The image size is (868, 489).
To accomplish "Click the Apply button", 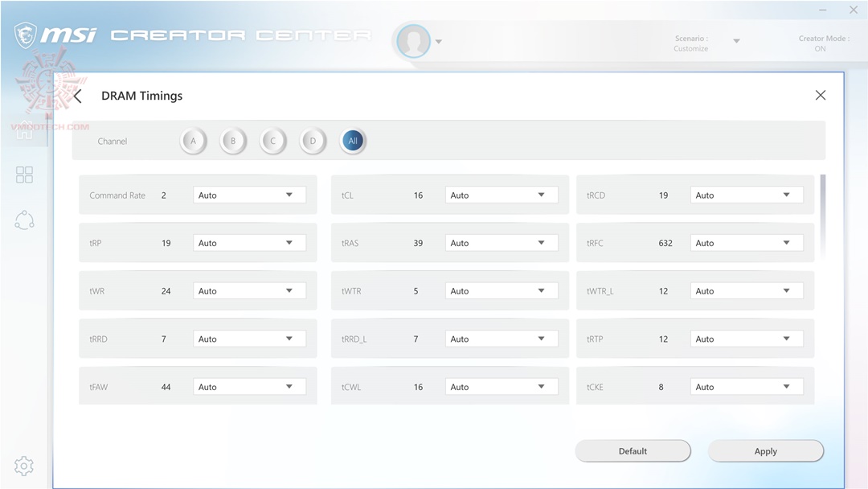I will 766,450.
